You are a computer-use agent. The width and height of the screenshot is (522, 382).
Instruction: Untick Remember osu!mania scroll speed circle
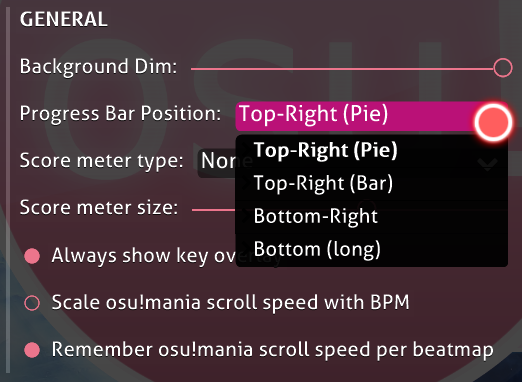pos(32,350)
